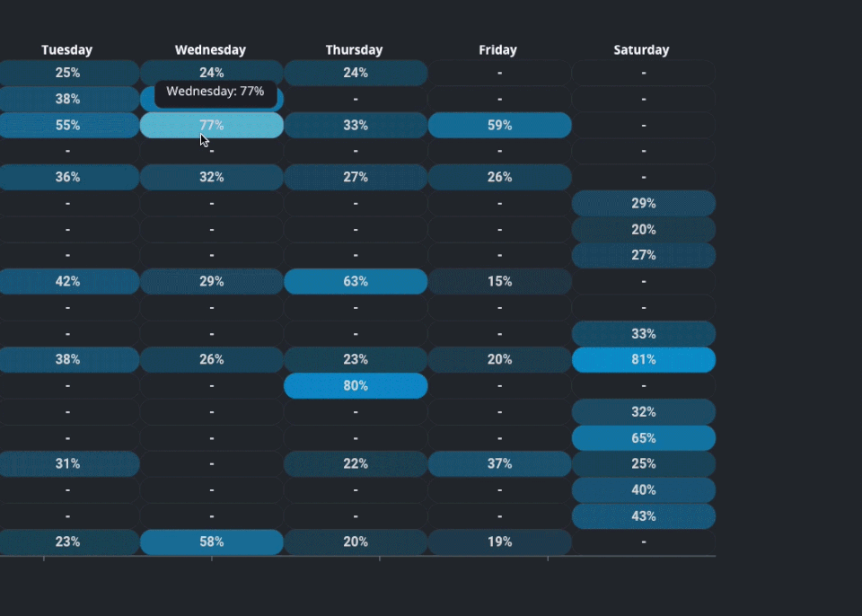Click the 31% Tuesday cell
The image size is (862, 616).
pos(68,464)
